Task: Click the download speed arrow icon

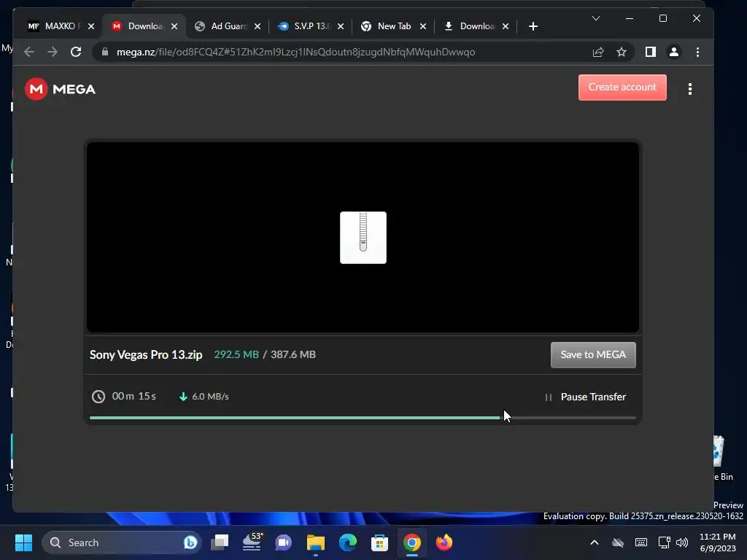Action: [183, 397]
